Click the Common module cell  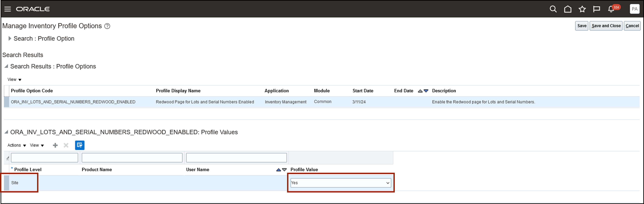(323, 102)
